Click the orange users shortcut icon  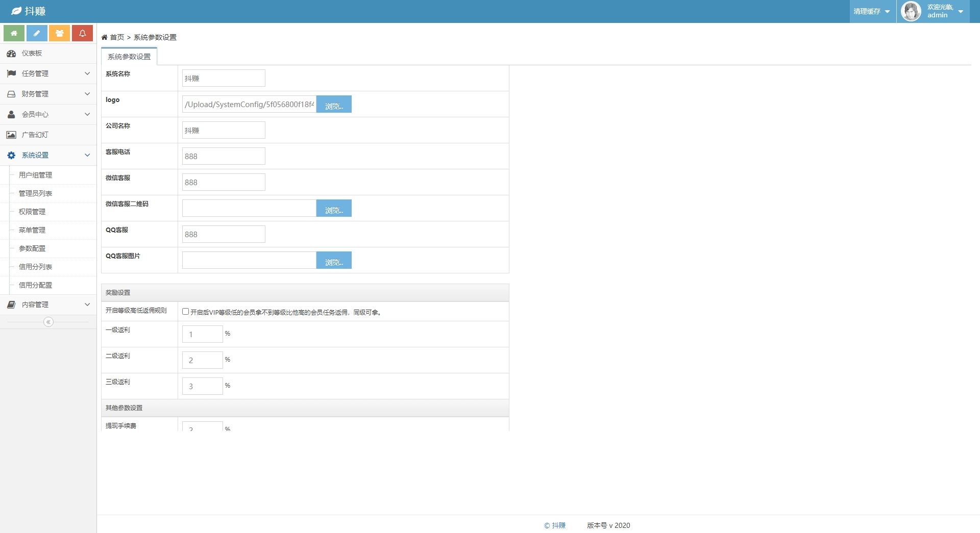(60, 33)
